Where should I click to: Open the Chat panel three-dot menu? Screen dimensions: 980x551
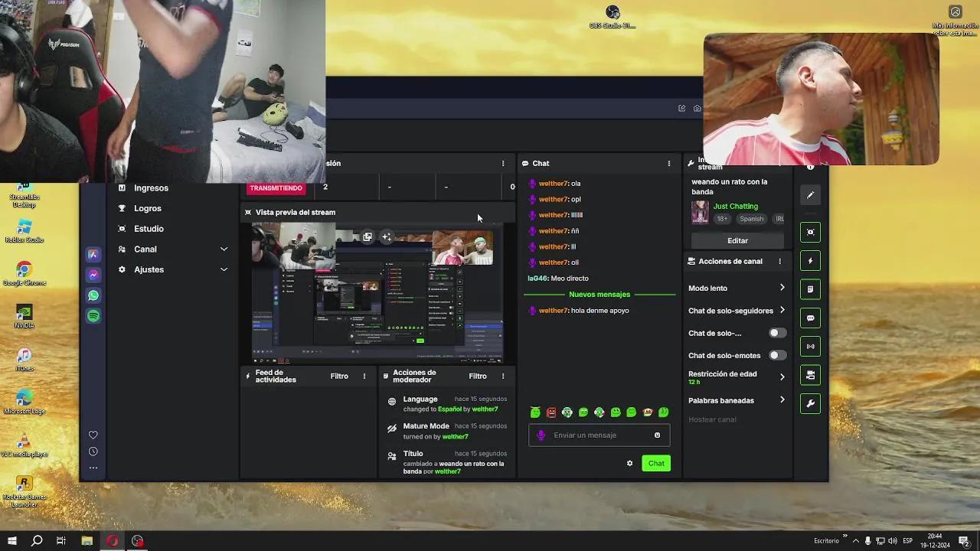point(670,163)
